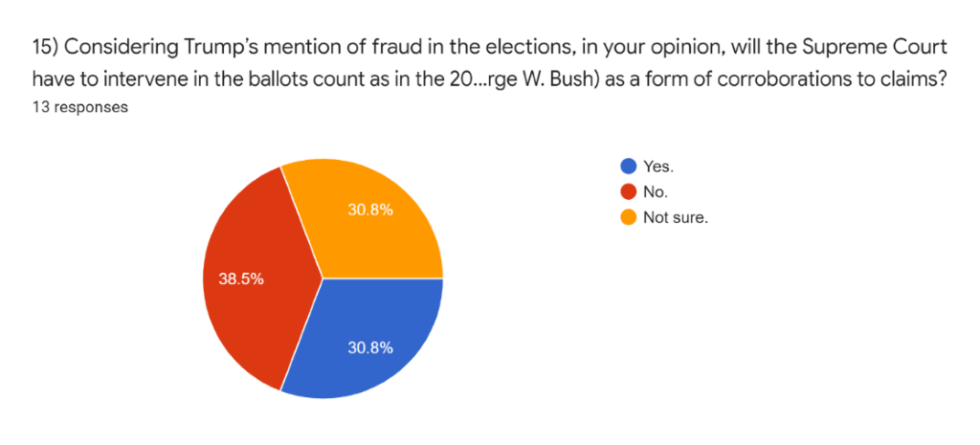Select the 'No.' legend label

[656, 191]
